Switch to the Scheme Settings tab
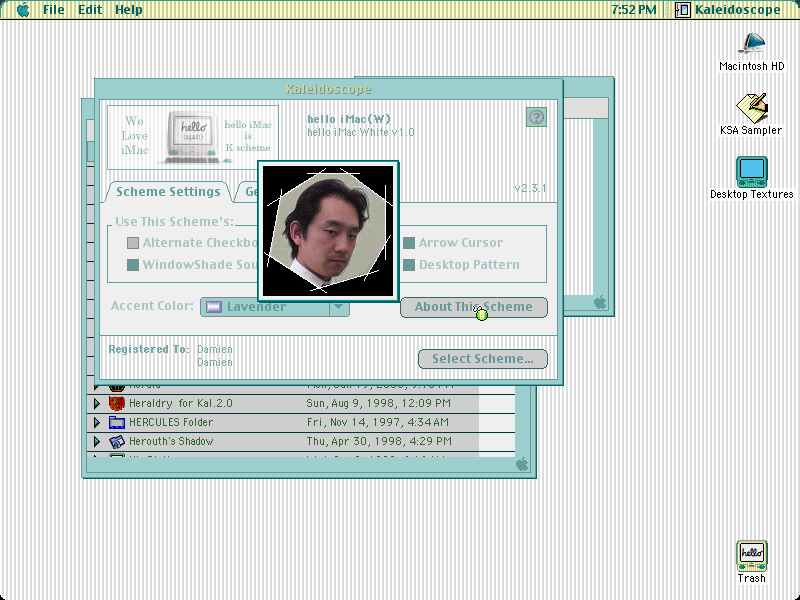The width and height of the screenshot is (800, 600). click(168, 192)
